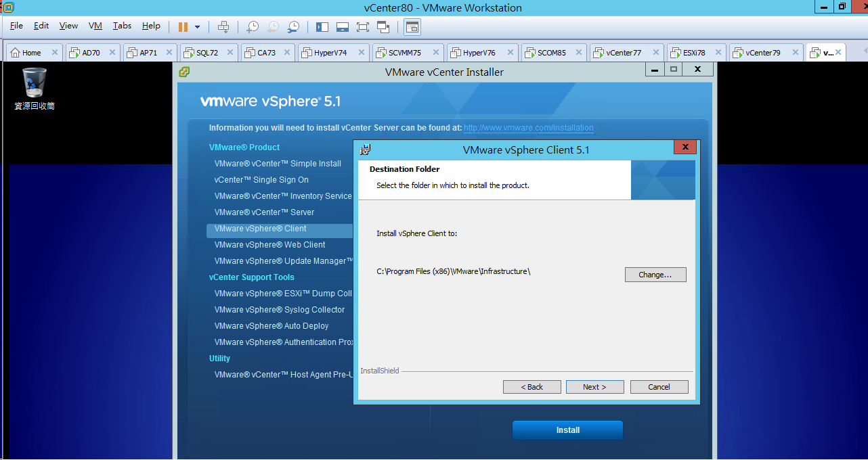Image resolution: width=868 pixels, height=460 pixels.
Task: Click the blue Install button
Action: 567,430
